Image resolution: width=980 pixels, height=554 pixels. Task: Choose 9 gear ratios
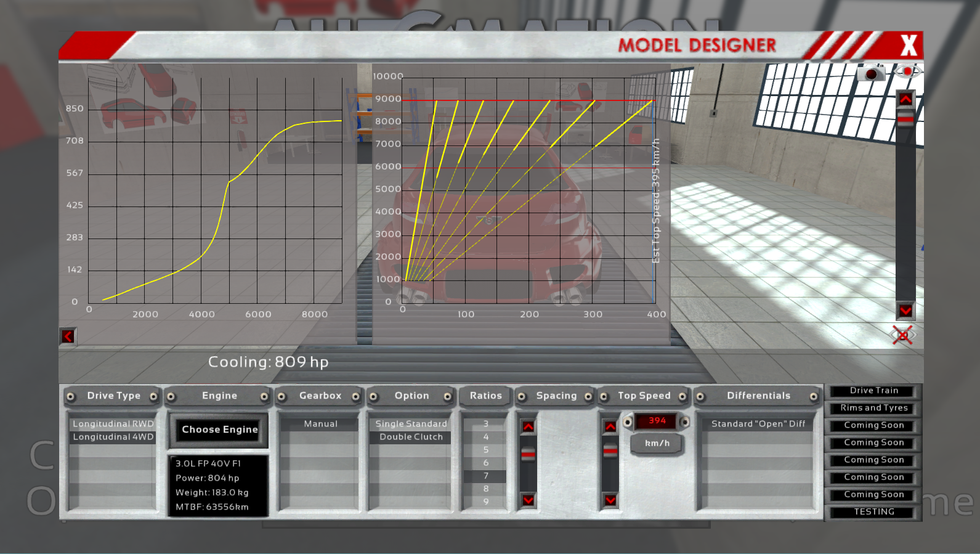coord(485,502)
